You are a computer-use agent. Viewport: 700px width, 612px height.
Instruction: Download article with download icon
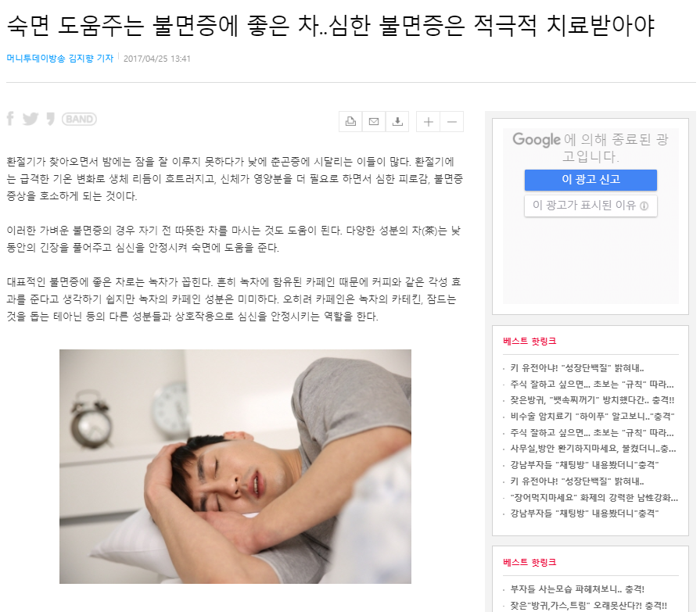point(397,121)
